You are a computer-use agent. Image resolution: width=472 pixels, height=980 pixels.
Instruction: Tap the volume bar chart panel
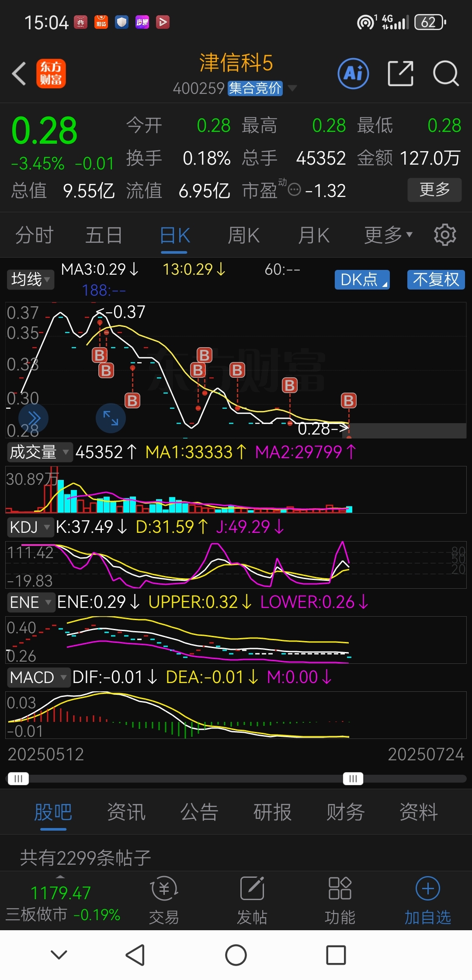[236, 490]
